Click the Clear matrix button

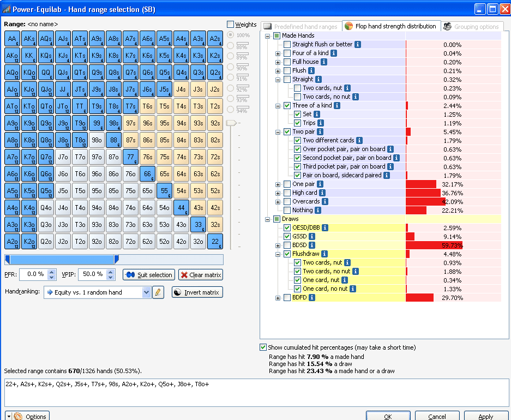tap(201, 275)
